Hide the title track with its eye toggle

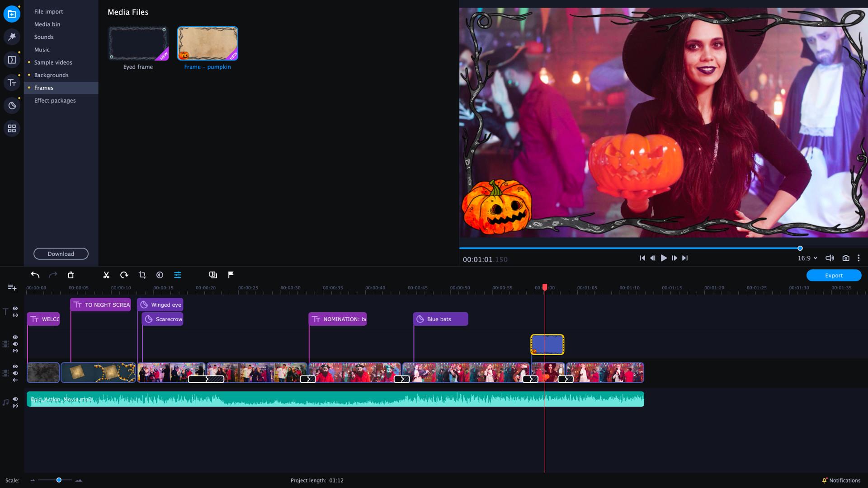click(15, 308)
